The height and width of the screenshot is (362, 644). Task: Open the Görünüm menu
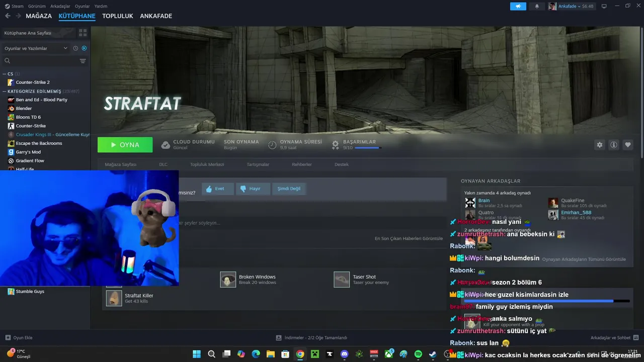pyautogui.click(x=37, y=6)
